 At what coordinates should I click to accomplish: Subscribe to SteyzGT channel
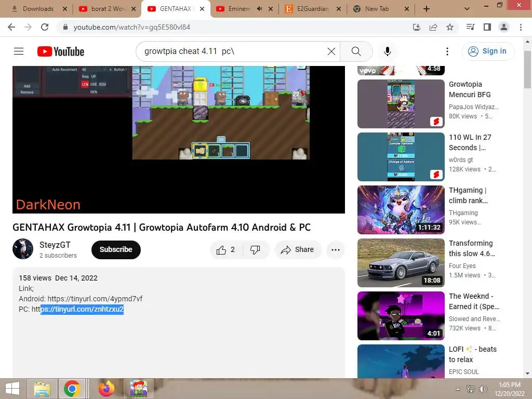116,250
